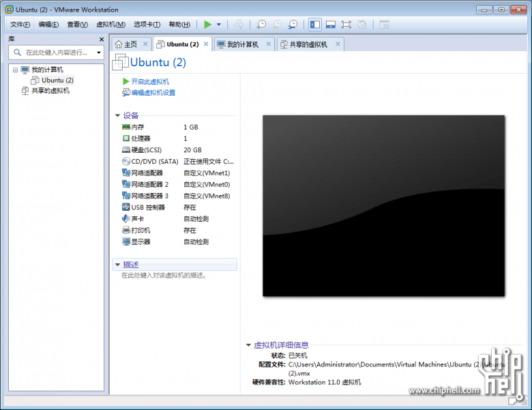Screen dimensions: 532x410
Task: Click the 20 GB hard disk value
Action: coord(193,150)
